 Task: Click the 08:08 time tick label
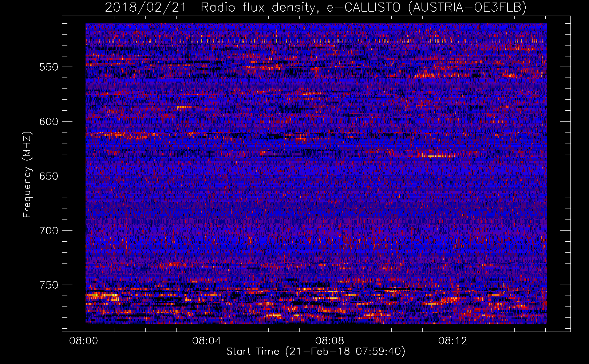tap(330, 341)
